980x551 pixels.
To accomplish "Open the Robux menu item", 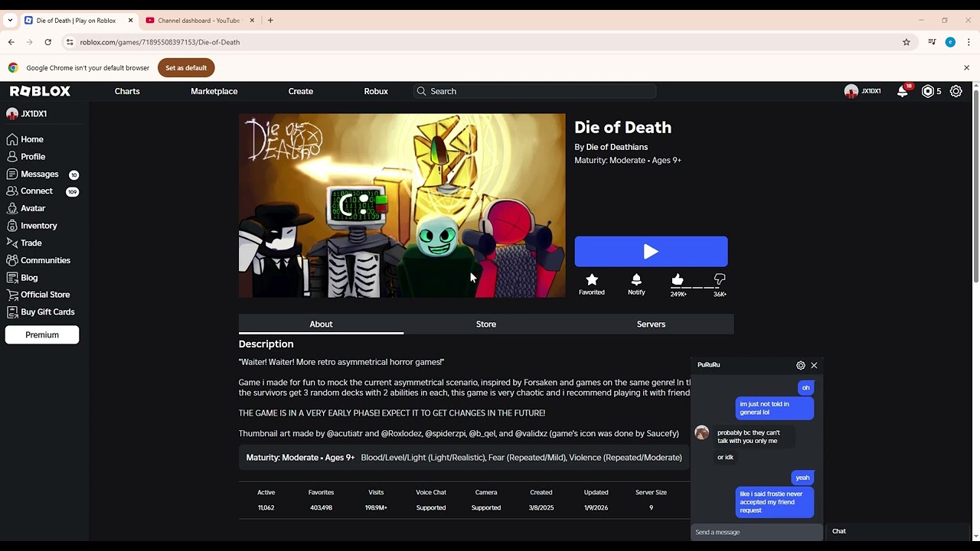I will (376, 91).
